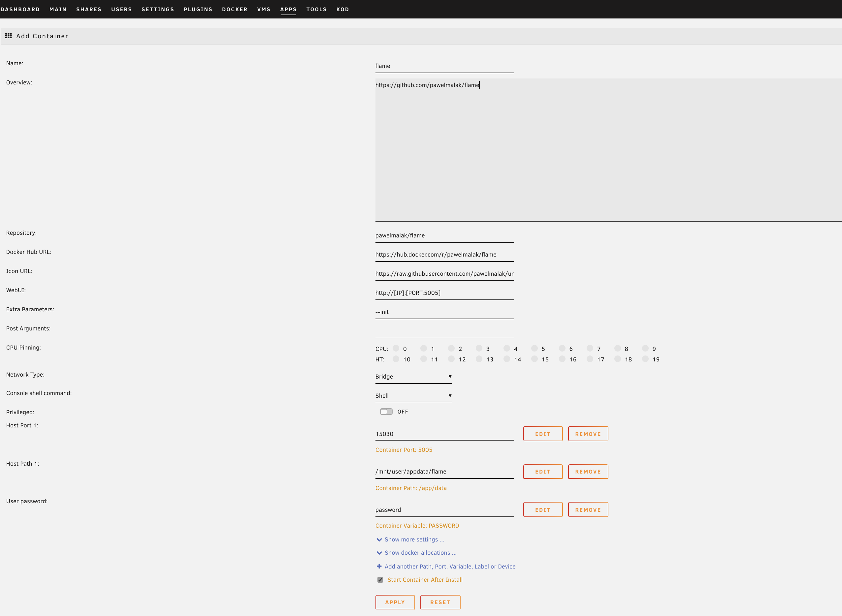Pin CPU core 0
Screen dimensions: 842x616
(396, 348)
